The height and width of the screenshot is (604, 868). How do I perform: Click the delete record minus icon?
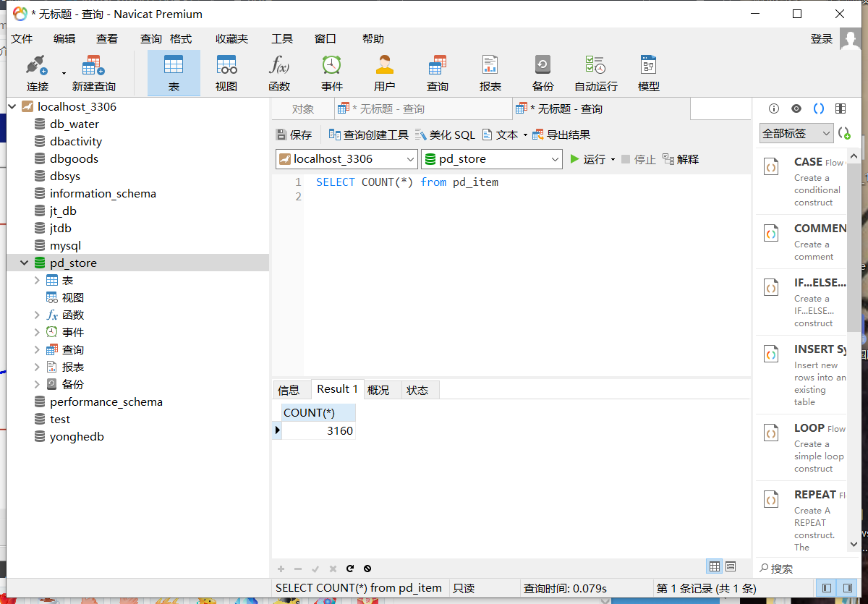[297, 569]
